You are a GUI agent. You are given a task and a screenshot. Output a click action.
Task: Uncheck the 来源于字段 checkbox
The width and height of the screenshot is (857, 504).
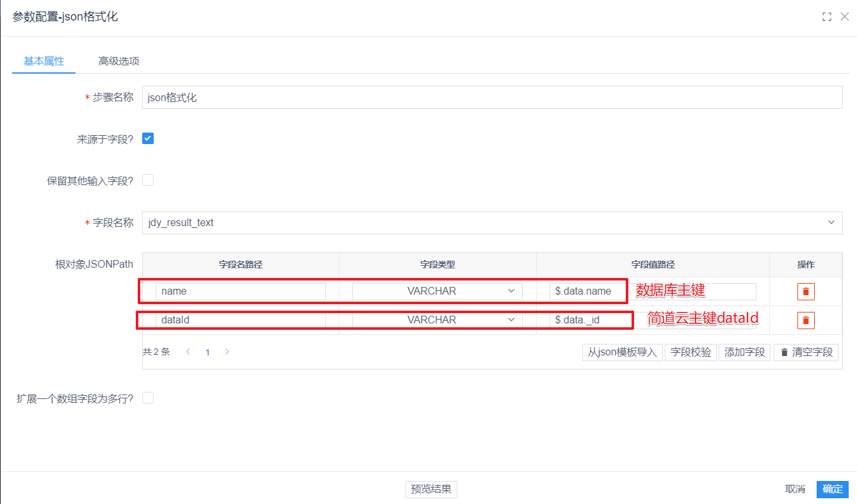click(148, 138)
